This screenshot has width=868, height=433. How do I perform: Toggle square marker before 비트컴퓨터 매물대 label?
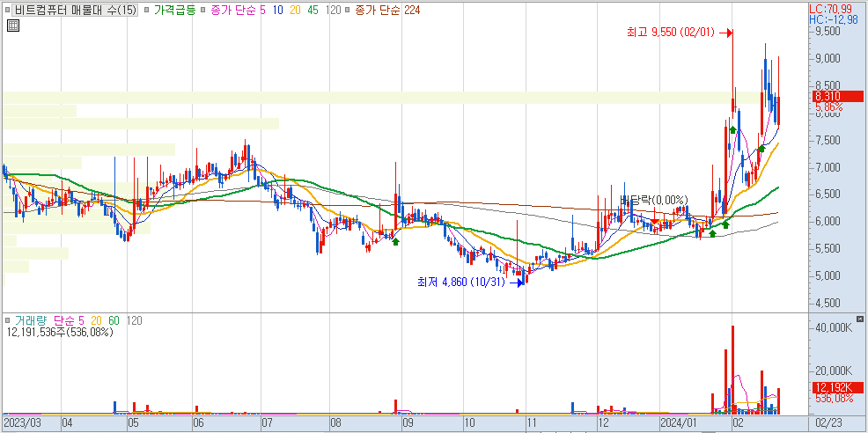click(x=7, y=10)
